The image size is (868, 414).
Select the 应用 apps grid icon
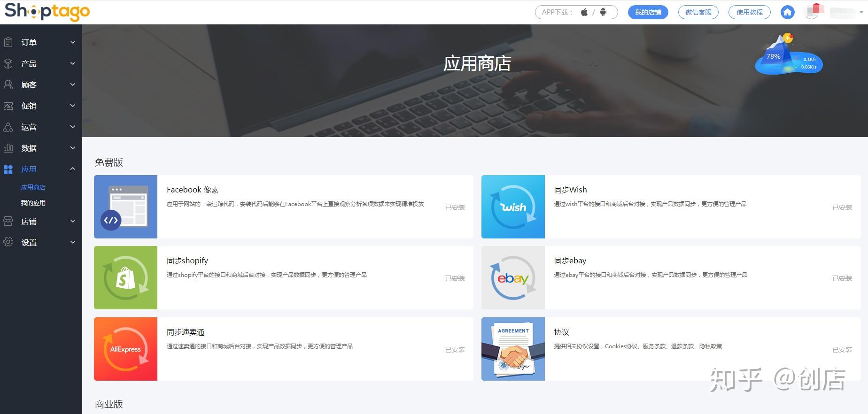8,169
